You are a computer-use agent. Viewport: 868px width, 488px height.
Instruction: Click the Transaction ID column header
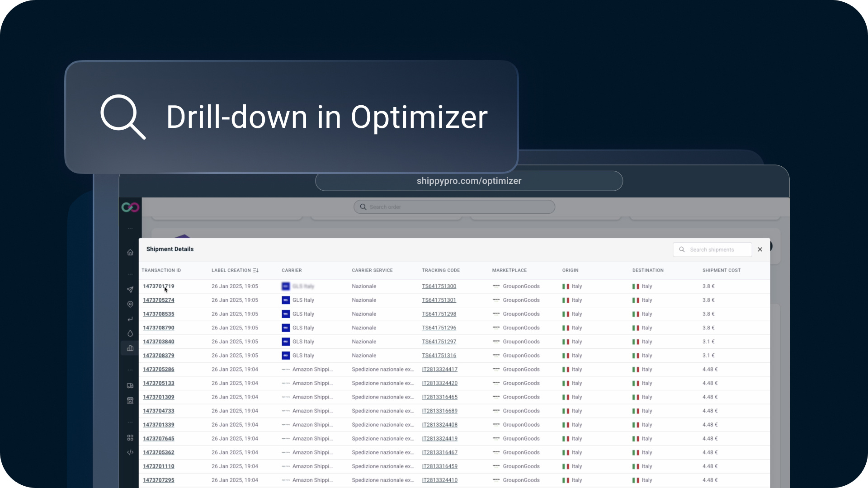[161, 270]
